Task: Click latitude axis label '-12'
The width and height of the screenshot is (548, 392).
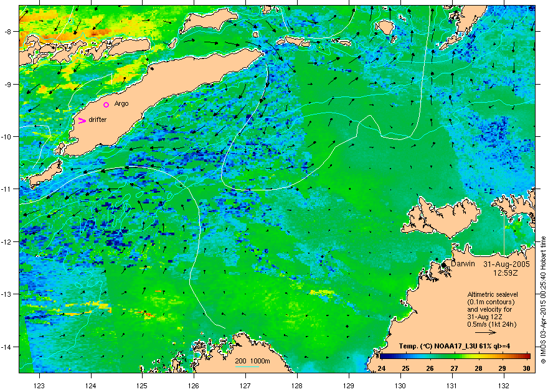Action: (6, 242)
